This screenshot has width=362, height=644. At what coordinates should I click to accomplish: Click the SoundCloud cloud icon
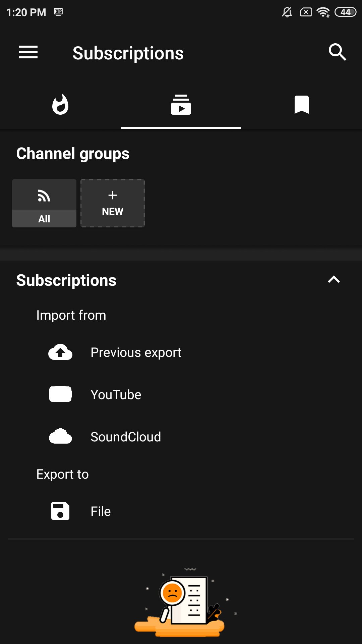pos(60,437)
